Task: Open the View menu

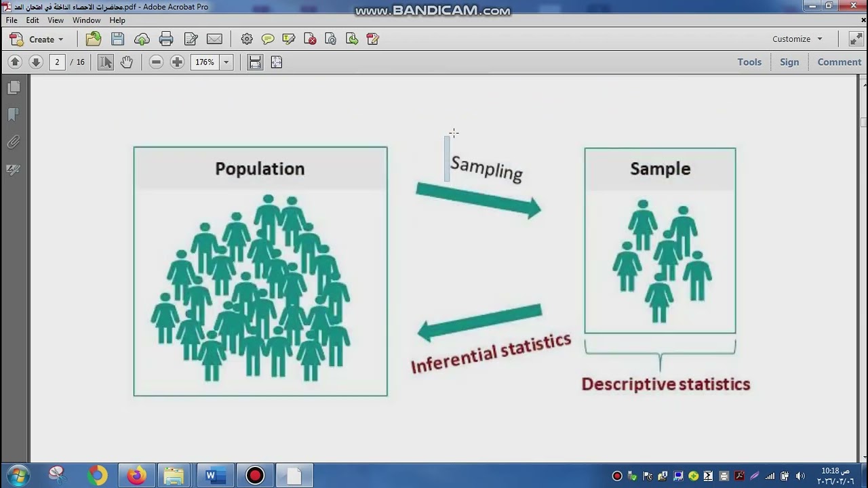Action: pyautogui.click(x=56, y=20)
